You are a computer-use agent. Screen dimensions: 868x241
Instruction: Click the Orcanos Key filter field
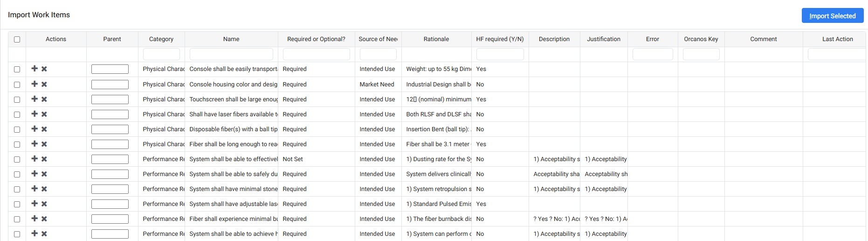pyautogui.click(x=701, y=54)
